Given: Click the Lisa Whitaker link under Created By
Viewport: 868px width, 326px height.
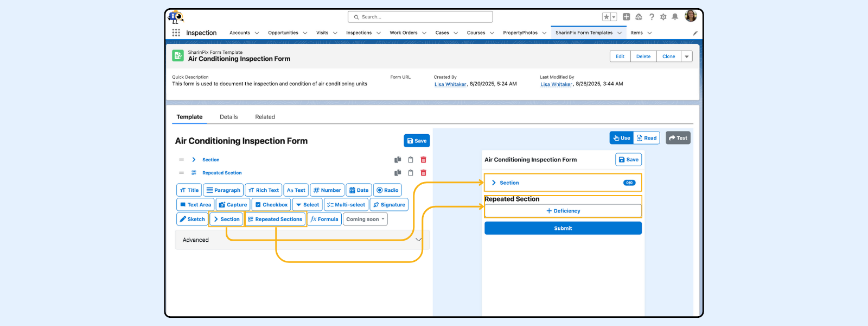Looking at the screenshot, I should click(x=450, y=84).
